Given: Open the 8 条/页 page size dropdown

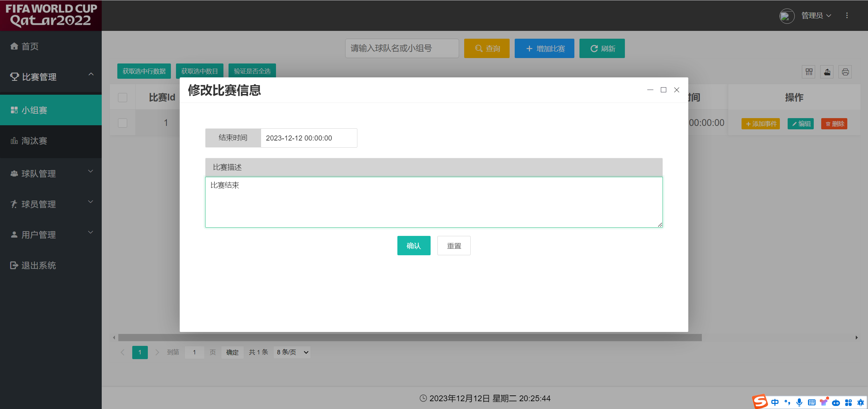Looking at the screenshot, I should 292,352.
